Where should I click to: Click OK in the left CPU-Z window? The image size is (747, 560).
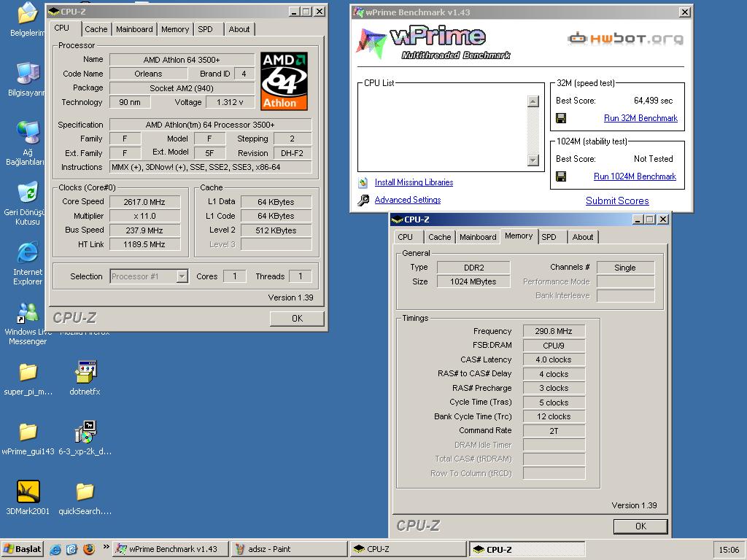(297, 318)
